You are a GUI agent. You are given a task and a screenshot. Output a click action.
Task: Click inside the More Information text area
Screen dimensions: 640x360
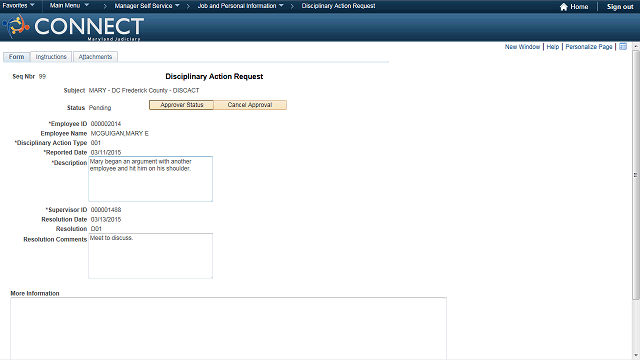point(229,328)
